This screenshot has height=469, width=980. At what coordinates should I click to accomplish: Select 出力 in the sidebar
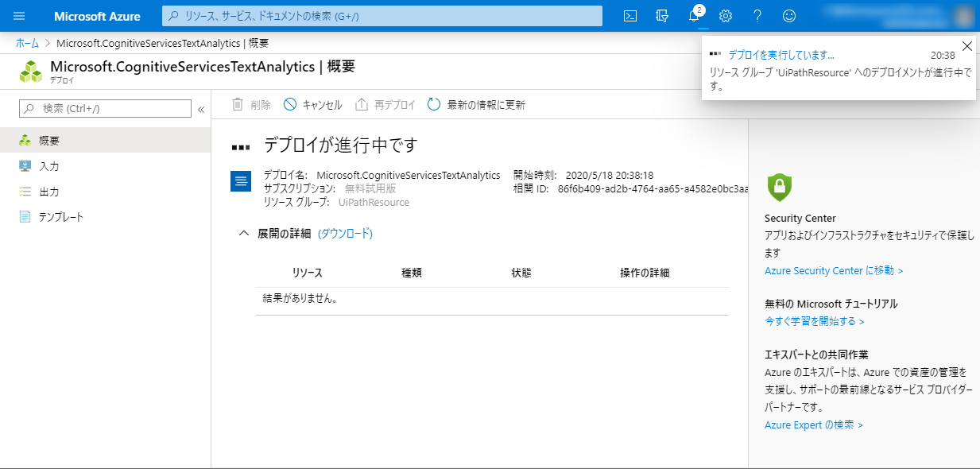pos(105,192)
